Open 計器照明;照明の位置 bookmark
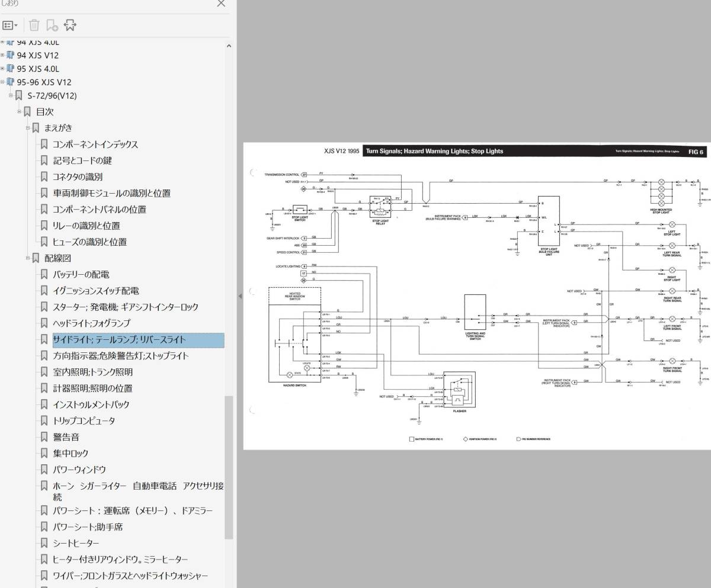 click(92, 388)
